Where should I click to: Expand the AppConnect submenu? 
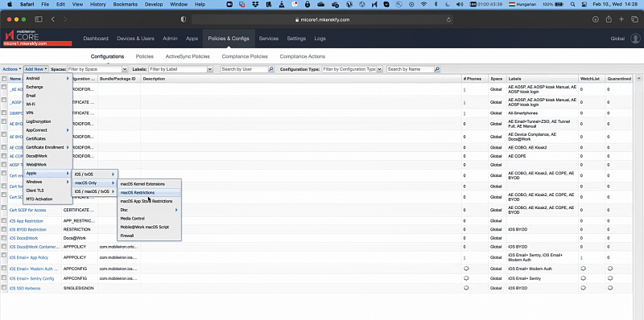tap(47, 130)
